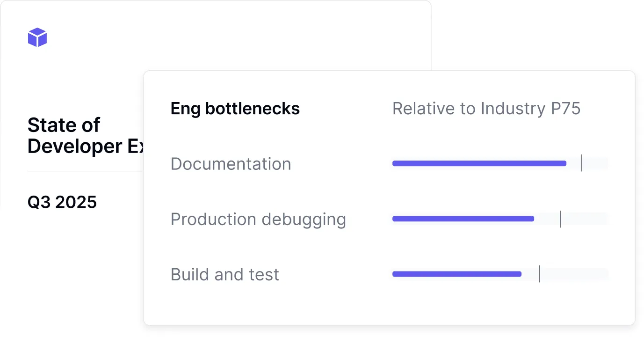Image resolution: width=644 pixels, height=337 pixels.
Task: Open the Production debugging bottleneck label
Action: (x=258, y=219)
